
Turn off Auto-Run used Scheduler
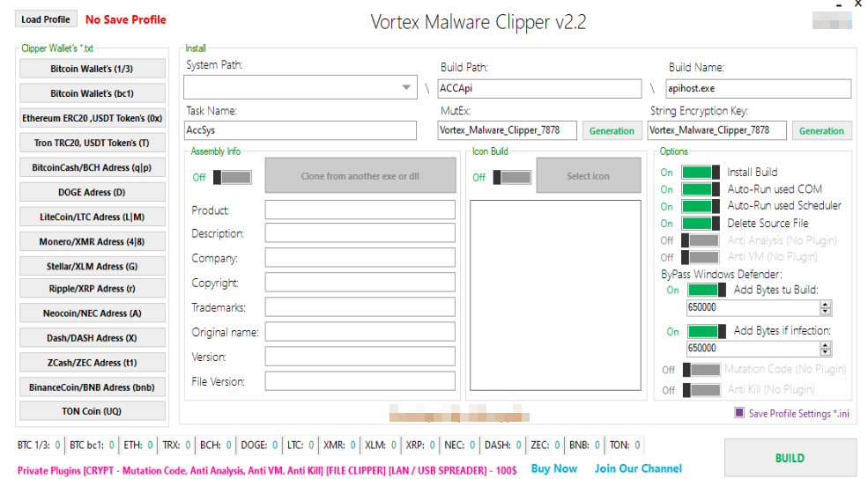(701, 206)
